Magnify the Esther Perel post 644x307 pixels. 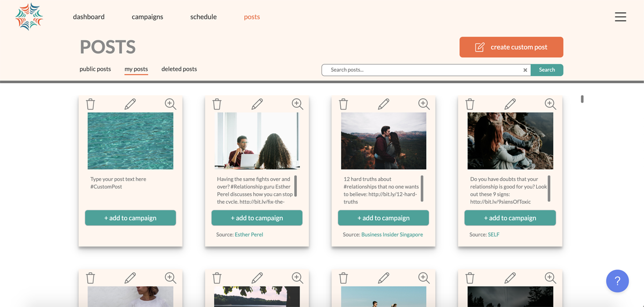coord(297,104)
